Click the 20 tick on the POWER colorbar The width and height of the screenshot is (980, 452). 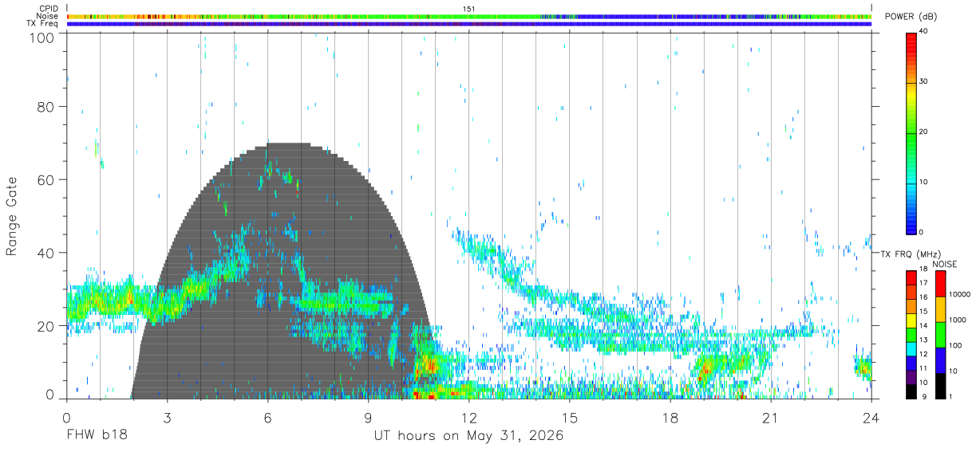click(924, 132)
